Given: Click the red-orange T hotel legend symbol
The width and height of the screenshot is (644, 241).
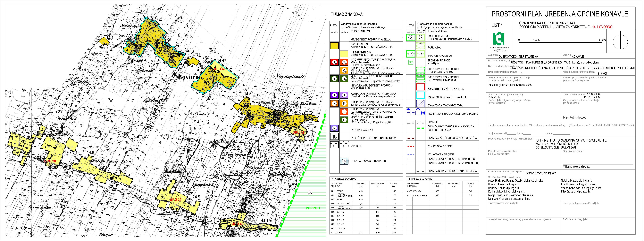Looking at the screenshot, I should [x=344, y=112].
